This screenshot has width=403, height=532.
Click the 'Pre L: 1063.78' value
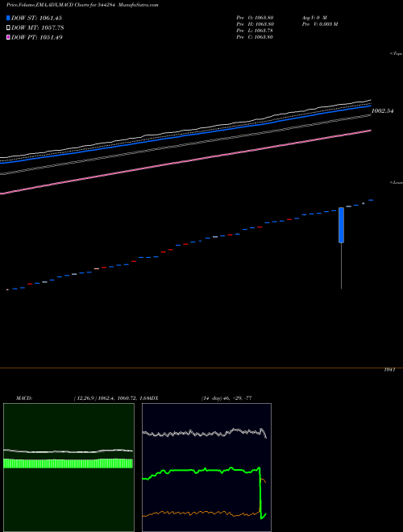(255, 31)
